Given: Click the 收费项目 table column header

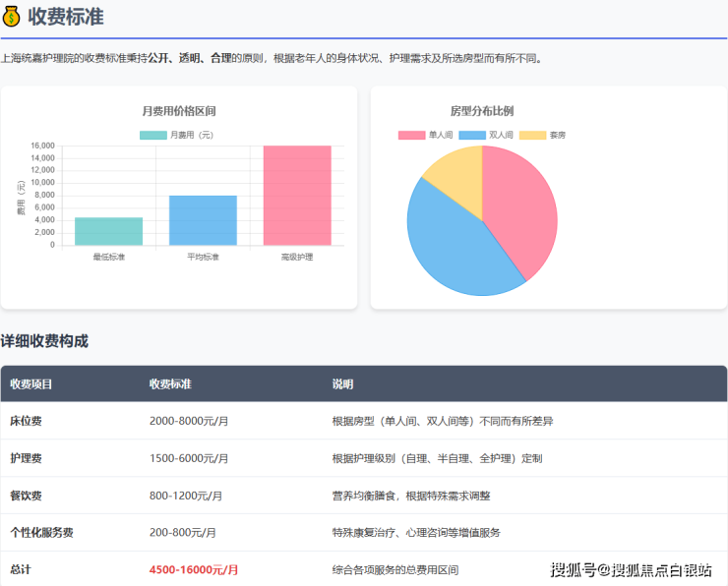Looking at the screenshot, I should pyautogui.click(x=31, y=383).
